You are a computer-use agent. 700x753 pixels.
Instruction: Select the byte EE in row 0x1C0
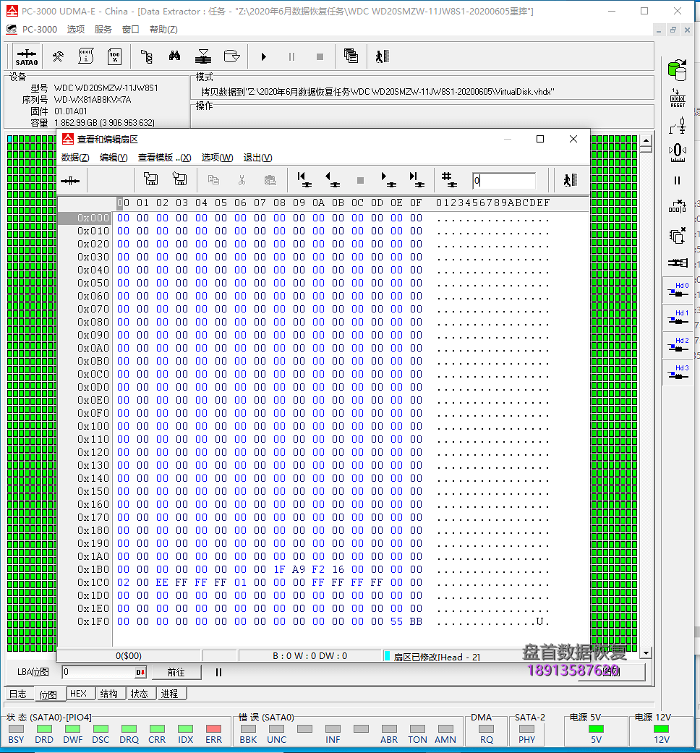pos(162,582)
